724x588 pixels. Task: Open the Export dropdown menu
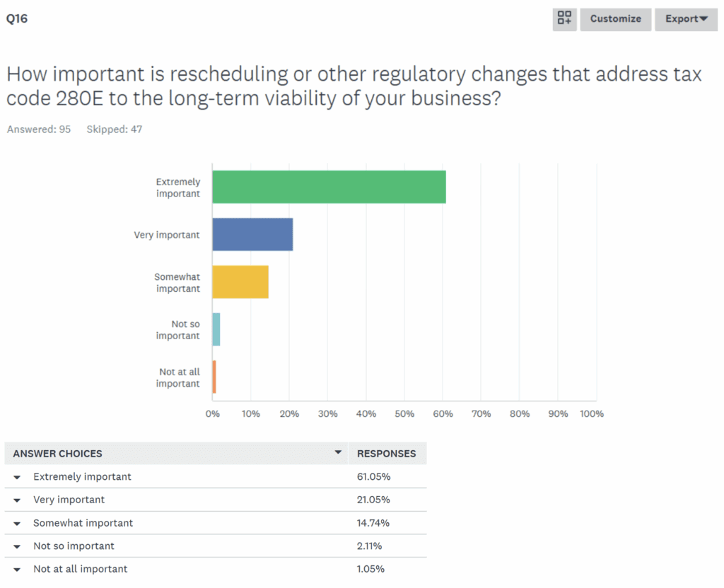pyautogui.click(x=686, y=19)
